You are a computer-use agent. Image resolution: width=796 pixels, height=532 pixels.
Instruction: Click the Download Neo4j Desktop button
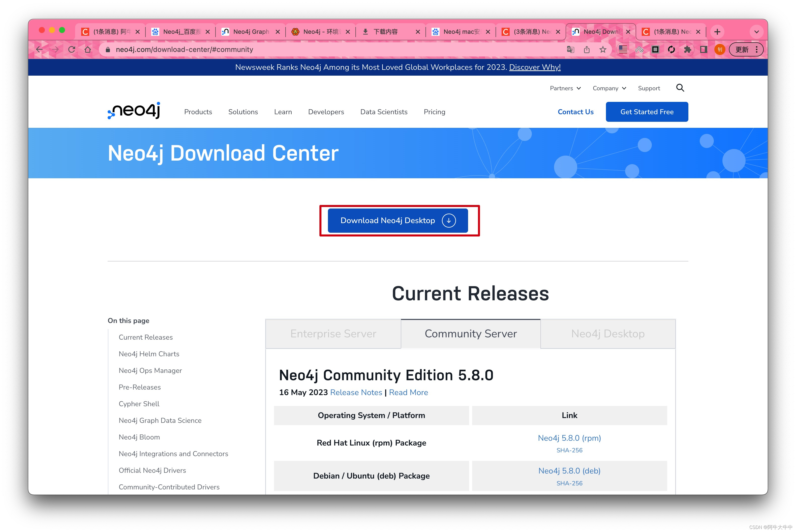tap(398, 221)
